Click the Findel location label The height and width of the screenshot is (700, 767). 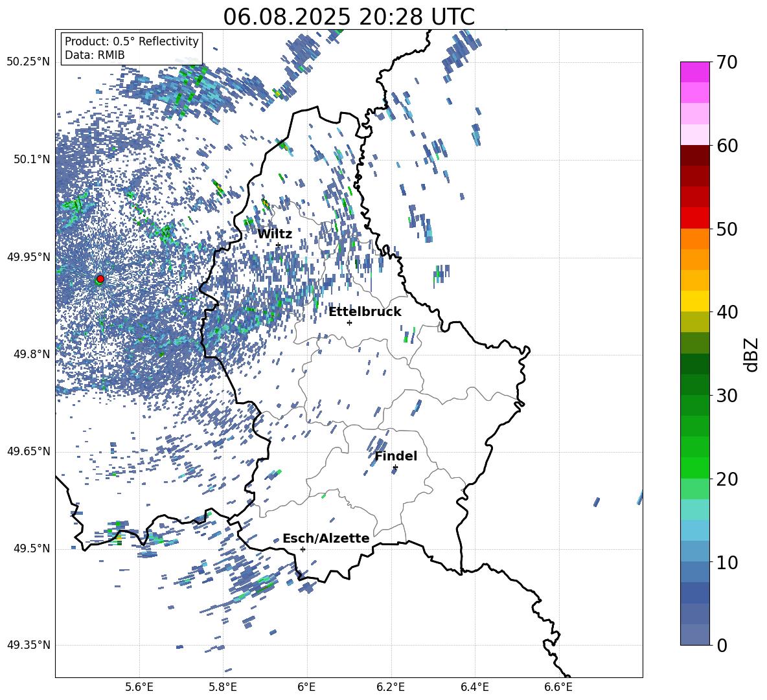click(396, 456)
